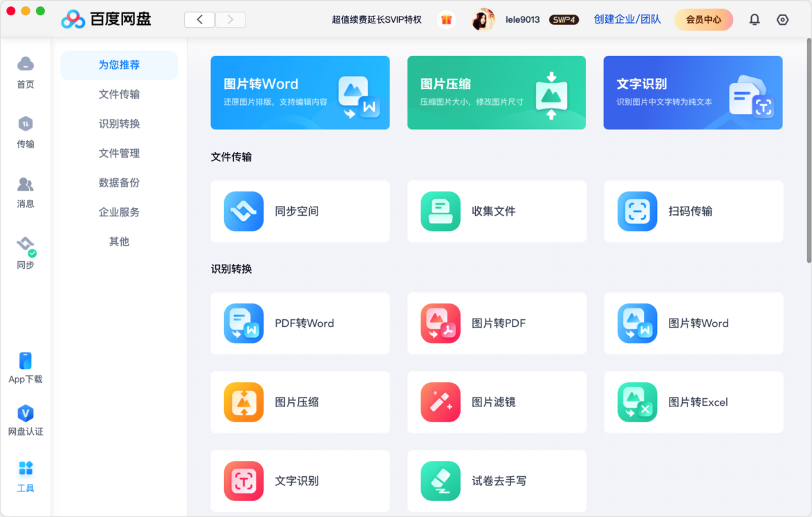Go forward with the right arrow button

(230, 19)
